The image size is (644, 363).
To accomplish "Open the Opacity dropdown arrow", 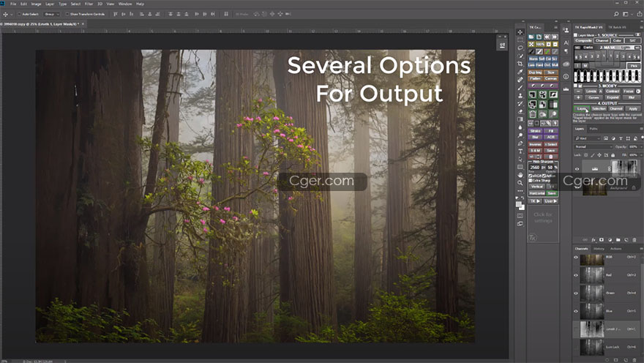I will (x=641, y=146).
